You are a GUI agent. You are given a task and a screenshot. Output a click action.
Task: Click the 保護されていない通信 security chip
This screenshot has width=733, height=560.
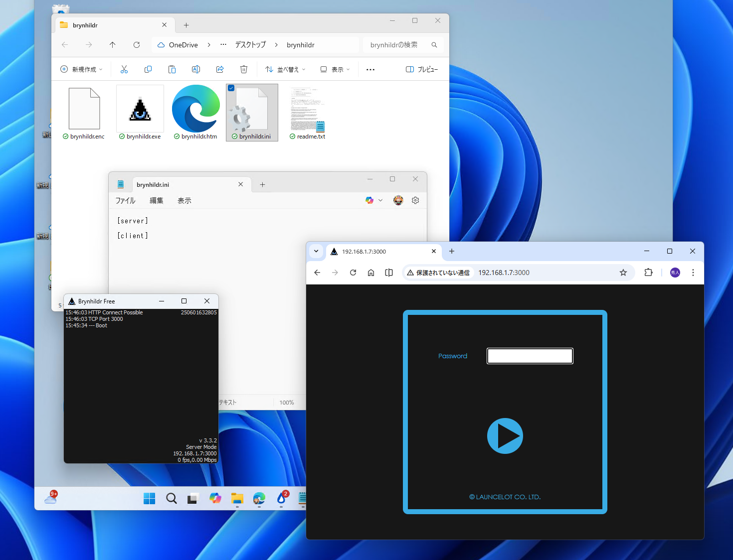click(438, 273)
